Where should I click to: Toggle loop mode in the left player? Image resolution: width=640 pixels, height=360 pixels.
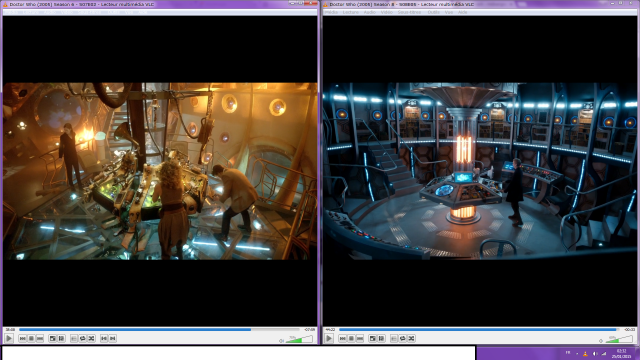82,338
